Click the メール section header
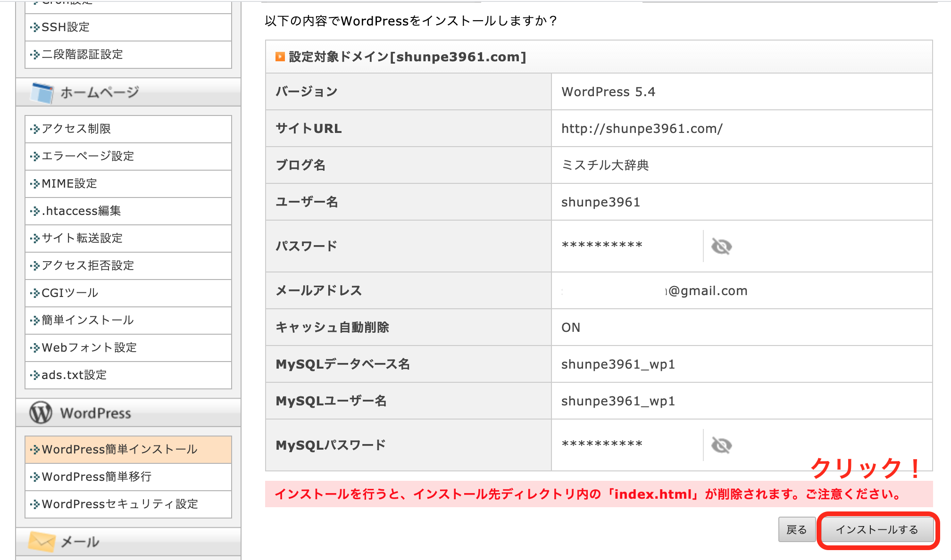 [128, 542]
